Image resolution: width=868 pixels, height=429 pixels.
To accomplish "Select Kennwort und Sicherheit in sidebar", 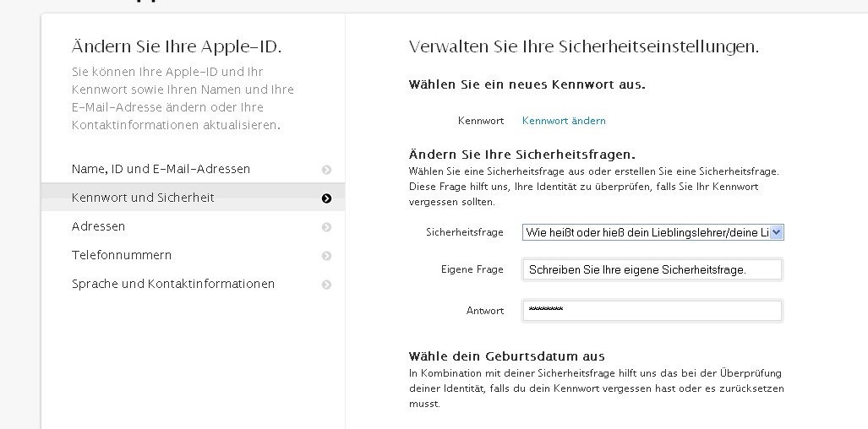I will click(143, 198).
